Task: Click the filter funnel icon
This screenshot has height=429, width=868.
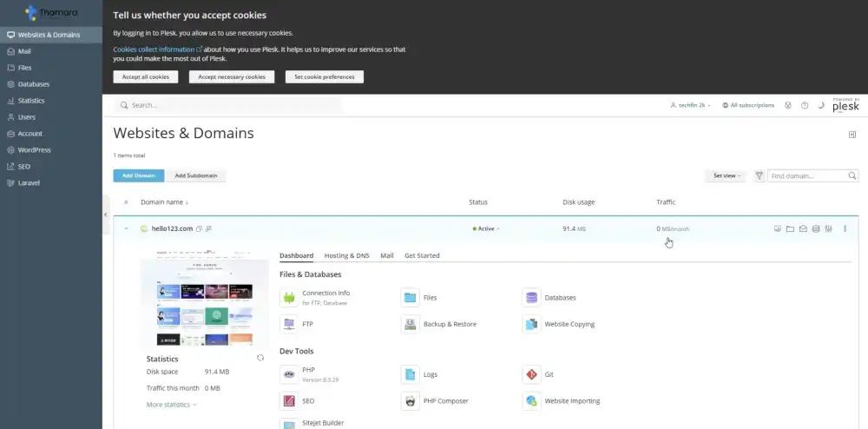Action: (759, 175)
